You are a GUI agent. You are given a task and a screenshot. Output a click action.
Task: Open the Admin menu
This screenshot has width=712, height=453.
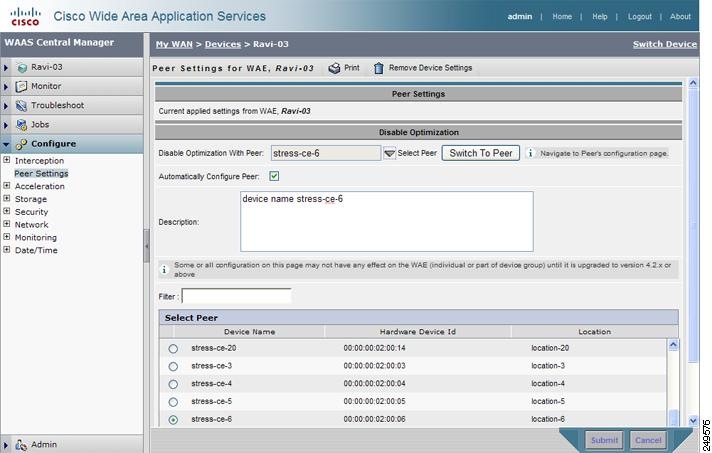pos(44,444)
